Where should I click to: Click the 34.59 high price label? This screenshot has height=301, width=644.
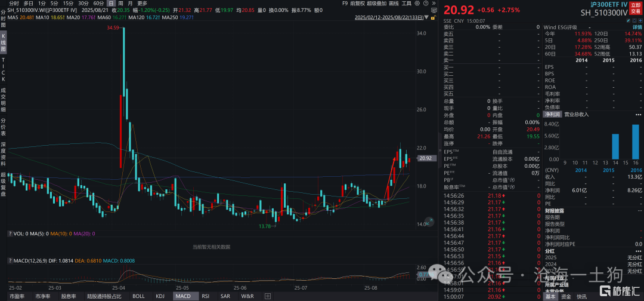coord(112,27)
